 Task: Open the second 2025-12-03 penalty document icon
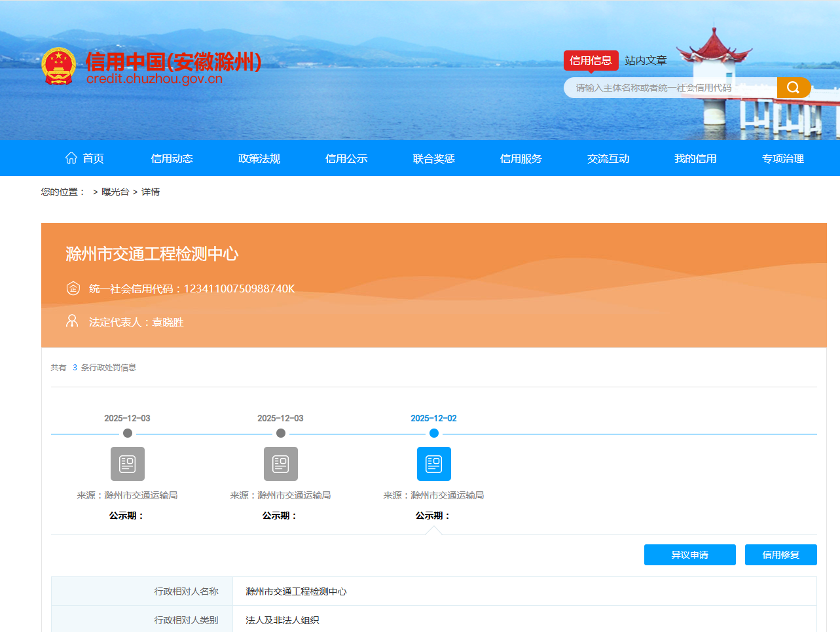[x=281, y=464]
